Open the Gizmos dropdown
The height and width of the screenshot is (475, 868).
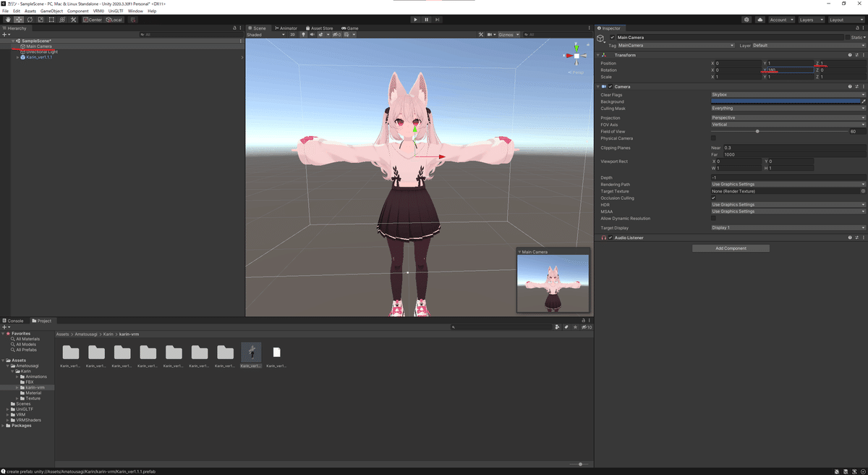(507, 34)
